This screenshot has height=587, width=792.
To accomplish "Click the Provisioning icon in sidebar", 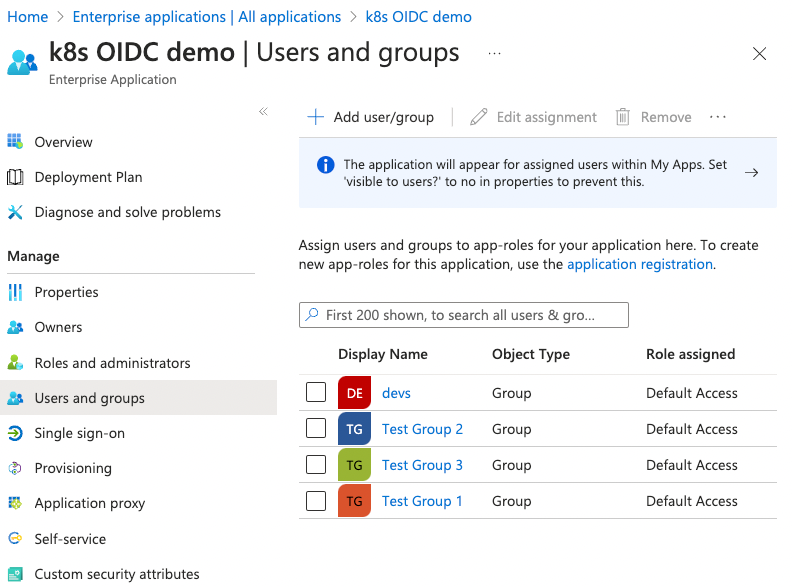I will [15, 468].
